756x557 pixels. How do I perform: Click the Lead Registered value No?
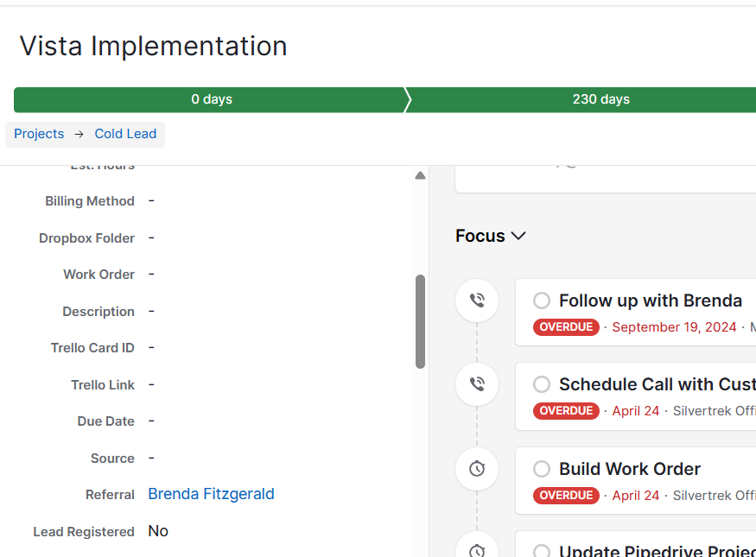point(158,531)
